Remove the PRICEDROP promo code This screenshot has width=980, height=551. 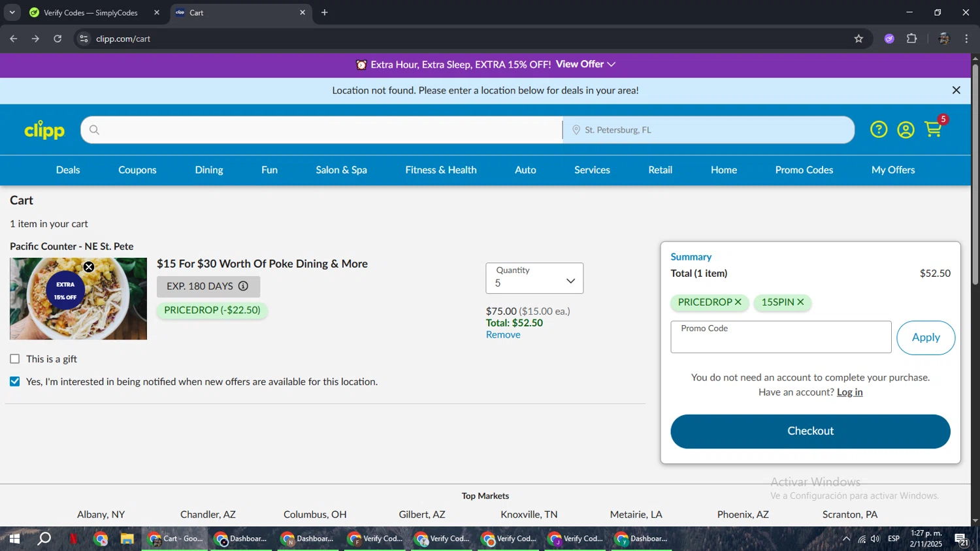(x=738, y=302)
